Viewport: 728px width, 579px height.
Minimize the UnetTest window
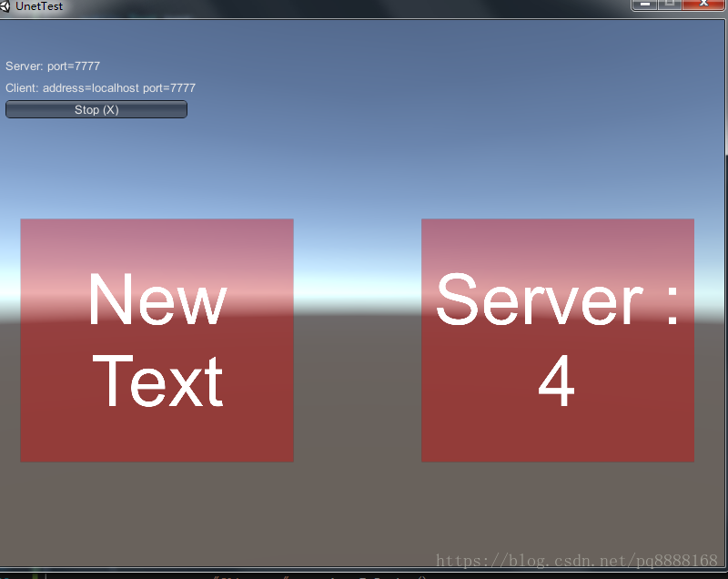click(x=644, y=5)
